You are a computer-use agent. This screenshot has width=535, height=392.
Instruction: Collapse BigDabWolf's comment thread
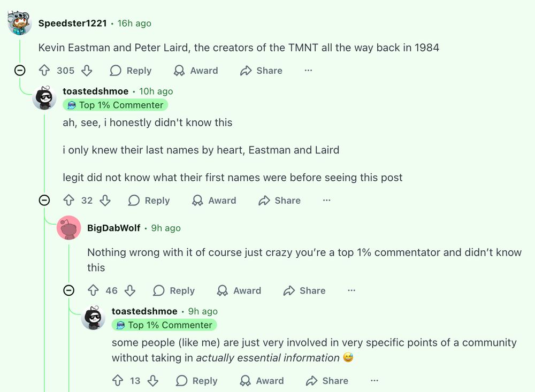69,291
